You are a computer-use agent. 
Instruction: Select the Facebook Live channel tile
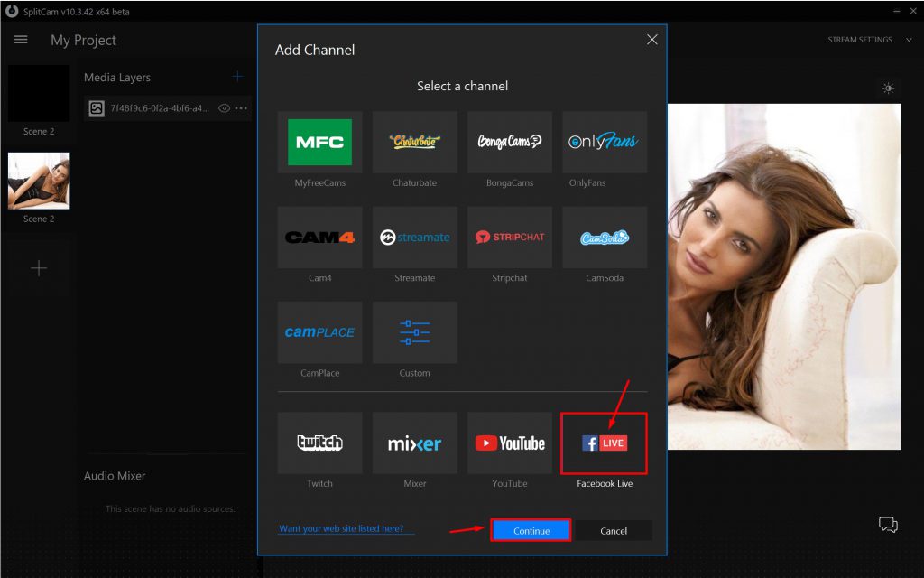pyautogui.click(x=605, y=443)
